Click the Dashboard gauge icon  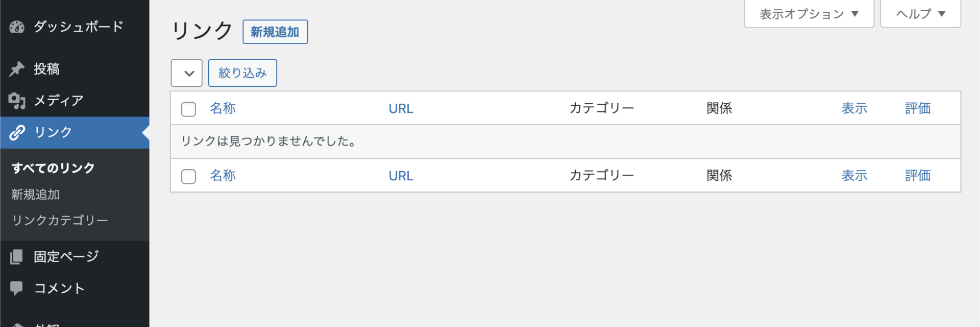click(17, 27)
